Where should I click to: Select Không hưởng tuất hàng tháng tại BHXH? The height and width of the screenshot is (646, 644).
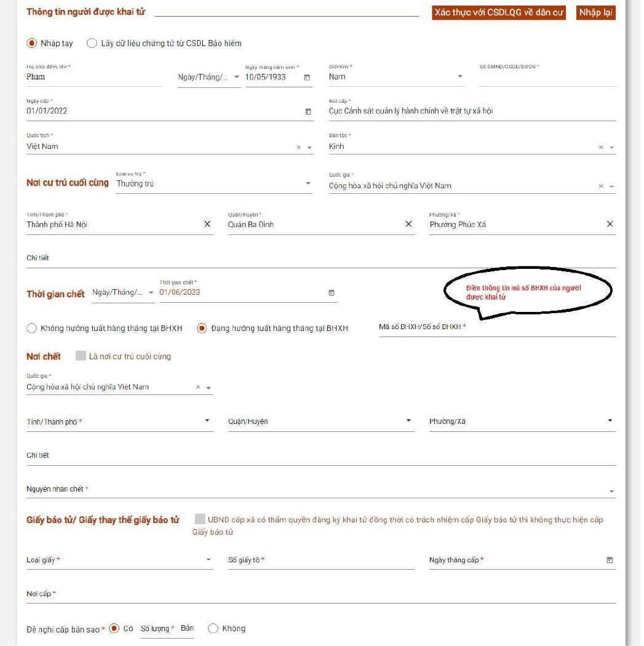[x=32, y=329]
